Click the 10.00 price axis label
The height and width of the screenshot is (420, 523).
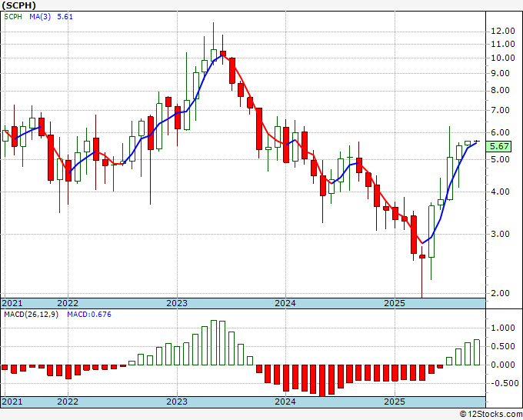tap(503, 58)
